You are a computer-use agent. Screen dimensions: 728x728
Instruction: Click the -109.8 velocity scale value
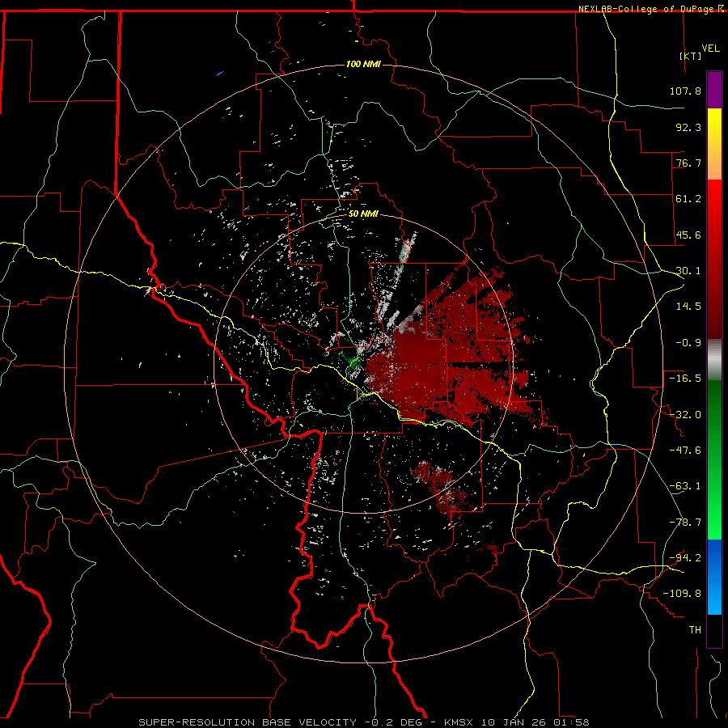point(682,594)
